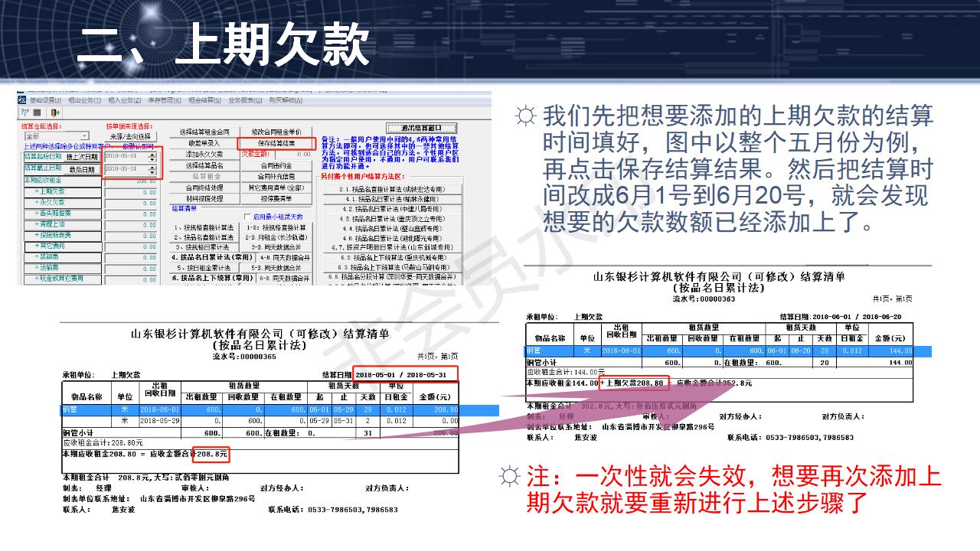Click the exit door icon on the toolbar

[55, 112]
